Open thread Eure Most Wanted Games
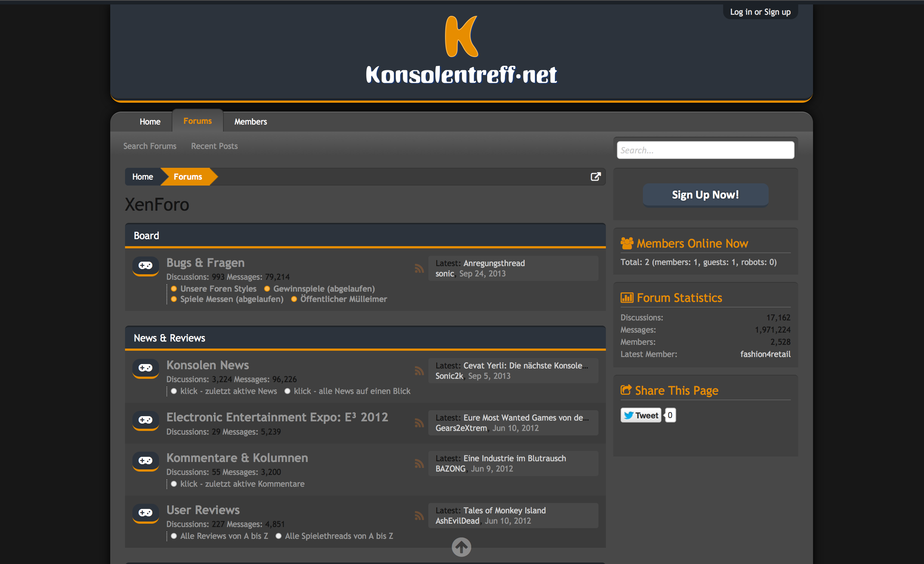 tap(526, 418)
